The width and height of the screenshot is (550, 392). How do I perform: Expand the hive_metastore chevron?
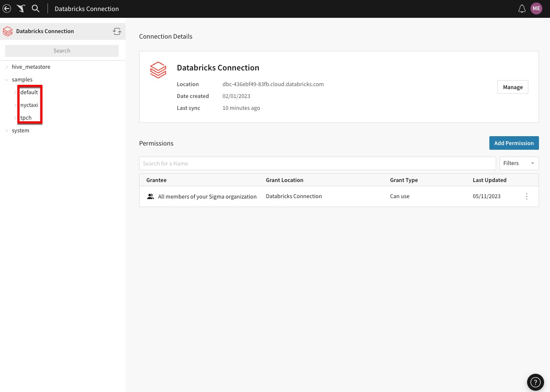click(x=7, y=67)
